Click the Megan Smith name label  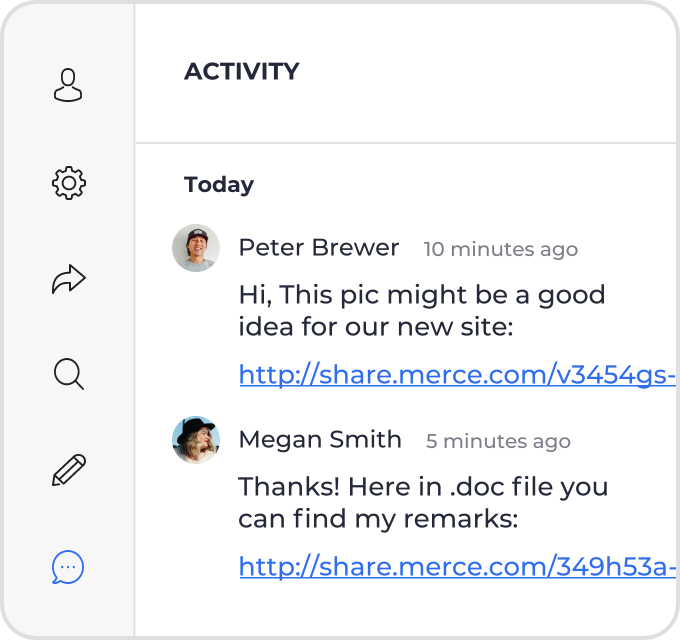[x=320, y=440]
